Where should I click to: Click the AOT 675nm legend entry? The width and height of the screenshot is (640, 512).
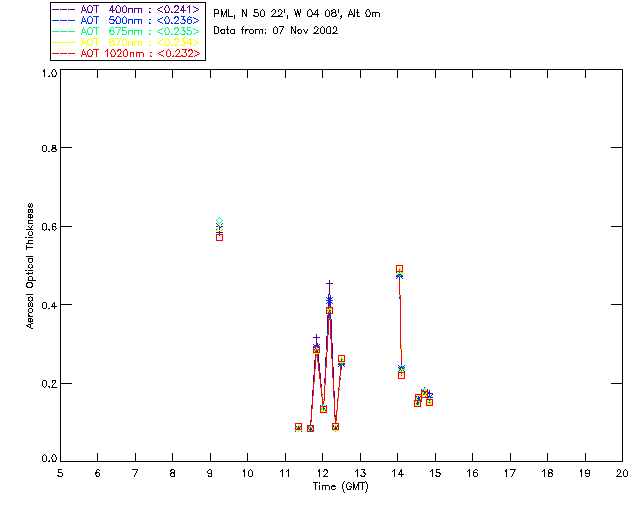pos(126,31)
